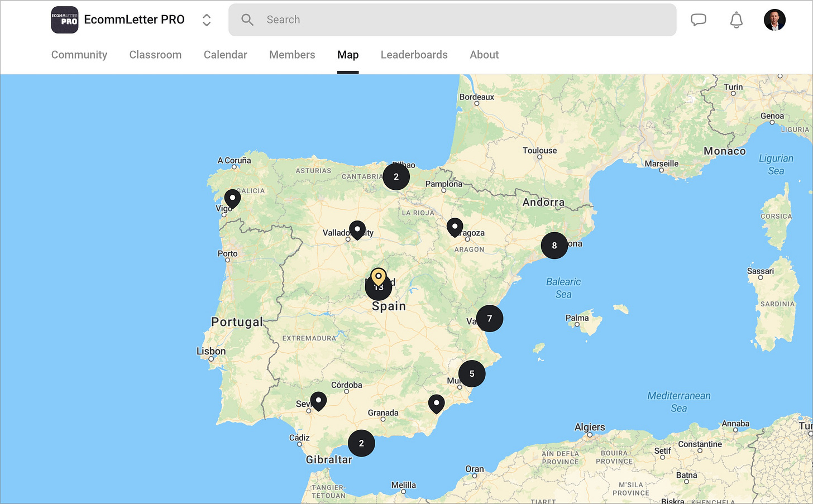813x504 pixels.
Task: Switch to the Community tab
Action: pos(79,55)
